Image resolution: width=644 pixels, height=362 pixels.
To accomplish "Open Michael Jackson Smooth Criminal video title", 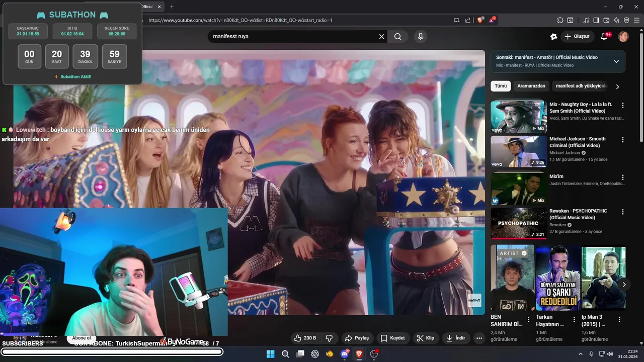I will pyautogui.click(x=578, y=142).
